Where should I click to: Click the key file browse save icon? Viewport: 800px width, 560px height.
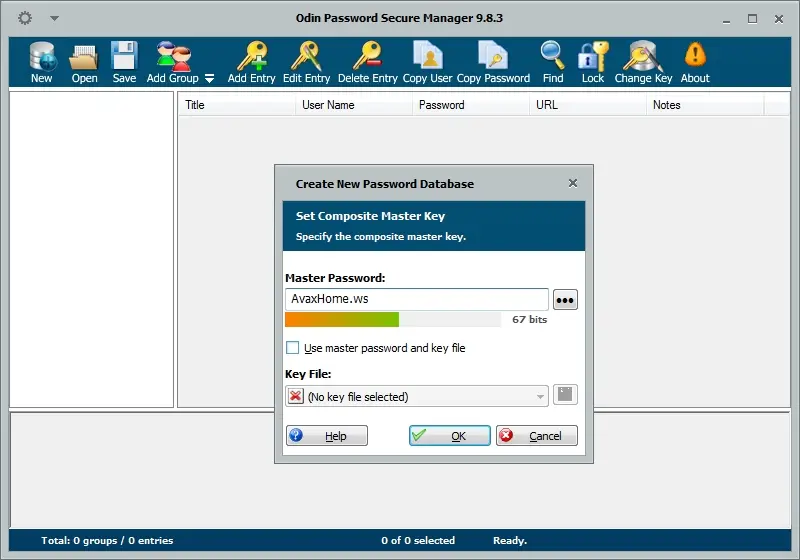pyautogui.click(x=565, y=395)
